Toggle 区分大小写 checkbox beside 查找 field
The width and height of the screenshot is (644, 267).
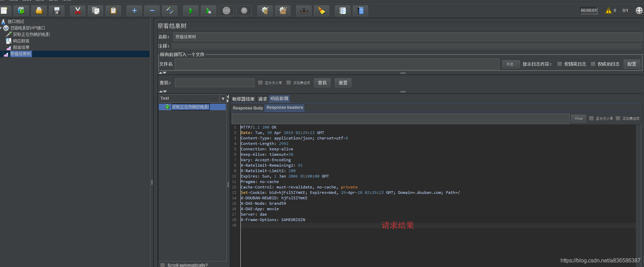260,83
